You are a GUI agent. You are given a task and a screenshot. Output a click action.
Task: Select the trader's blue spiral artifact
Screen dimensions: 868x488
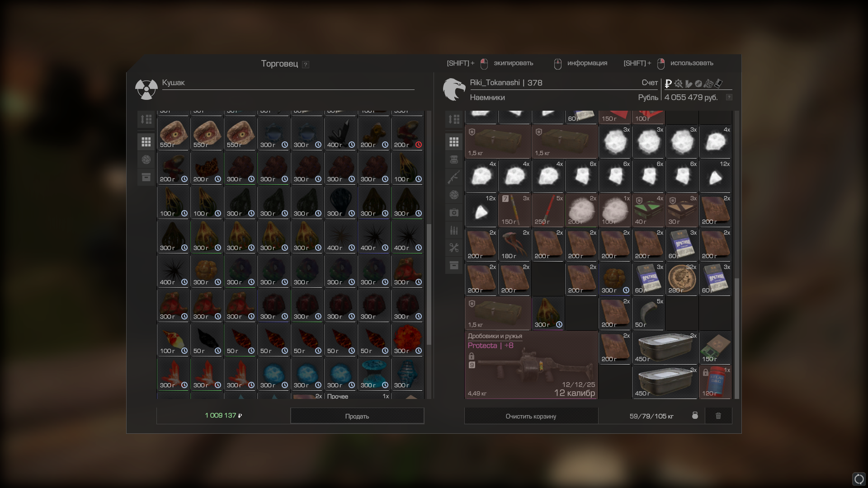pos(407,374)
